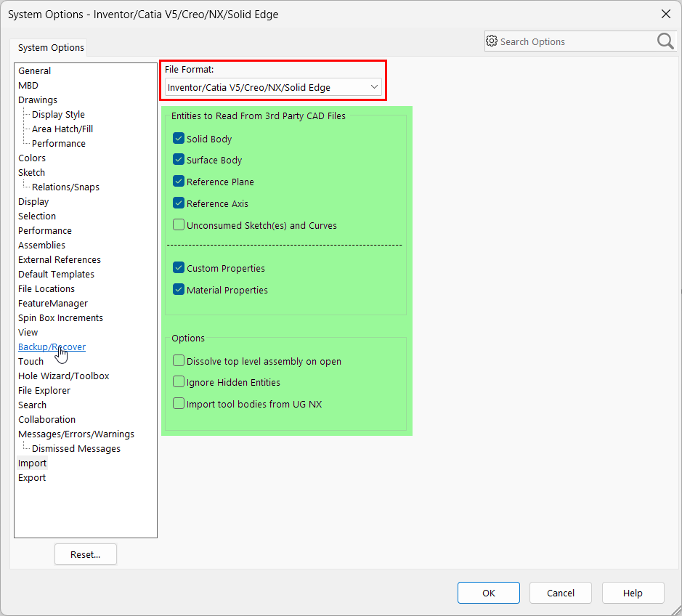Enable Dissolve top level assembly on open

[179, 360]
